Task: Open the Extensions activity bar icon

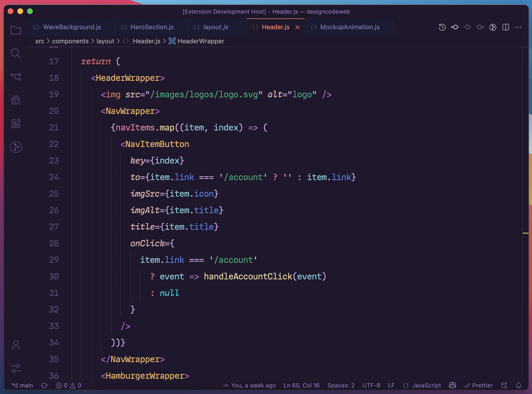Action: [16, 123]
